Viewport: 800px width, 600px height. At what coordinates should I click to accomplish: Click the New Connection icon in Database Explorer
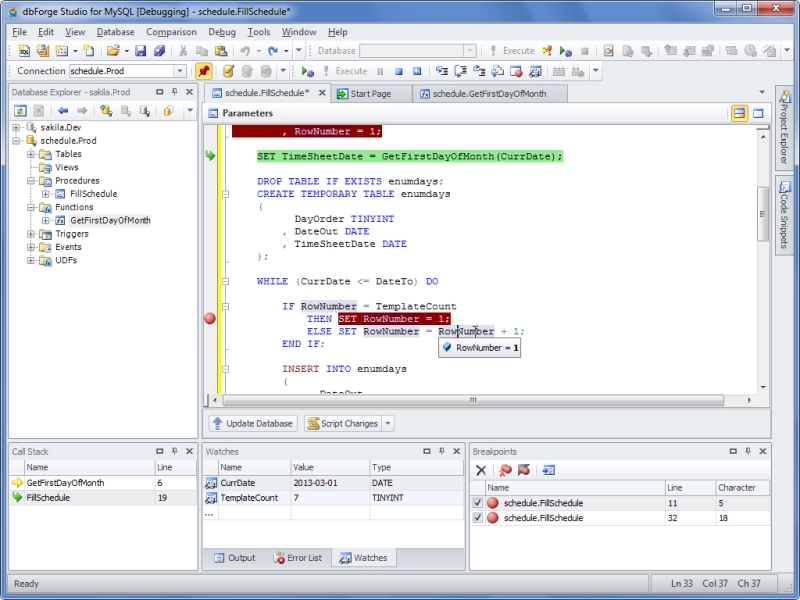tap(106, 110)
